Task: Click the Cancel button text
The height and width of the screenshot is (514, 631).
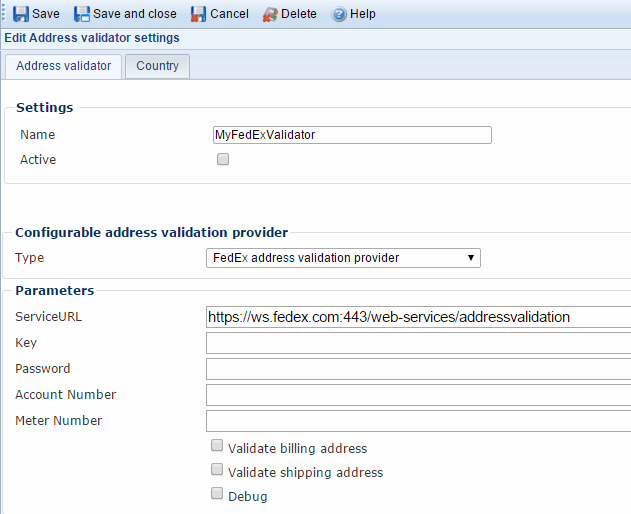Action: [x=229, y=14]
